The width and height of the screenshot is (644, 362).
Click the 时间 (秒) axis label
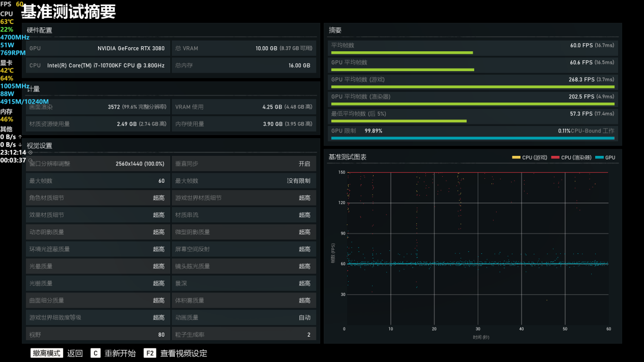[x=481, y=337]
